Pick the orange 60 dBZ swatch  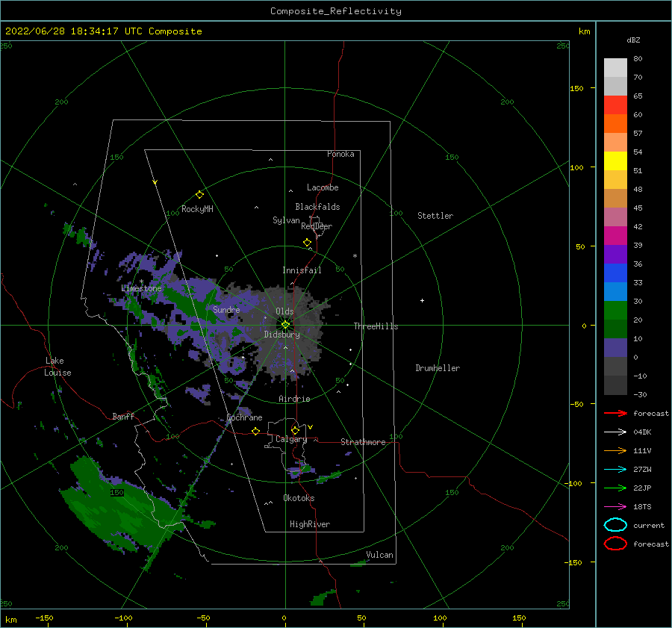pos(615,124)
